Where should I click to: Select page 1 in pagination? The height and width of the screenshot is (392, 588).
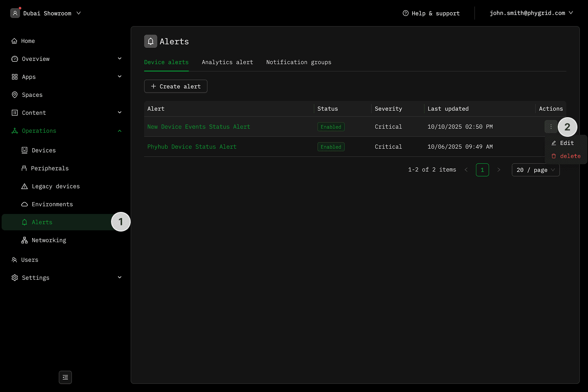[482, 170]
